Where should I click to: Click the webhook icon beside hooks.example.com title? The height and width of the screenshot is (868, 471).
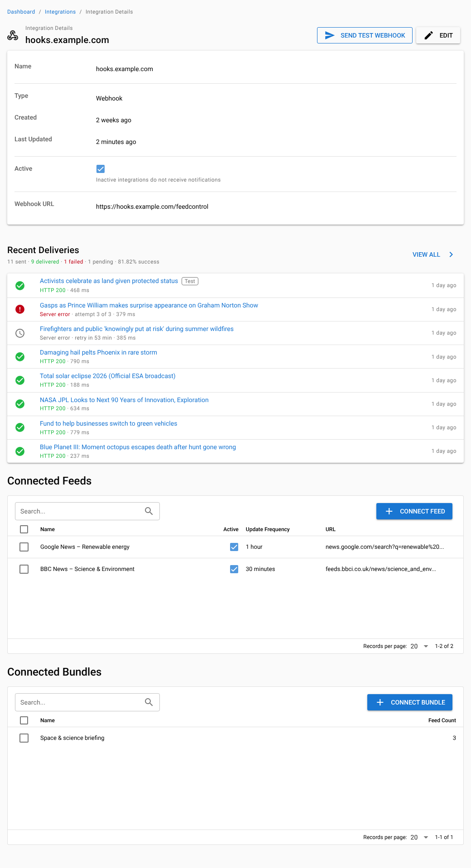point(13,35)
